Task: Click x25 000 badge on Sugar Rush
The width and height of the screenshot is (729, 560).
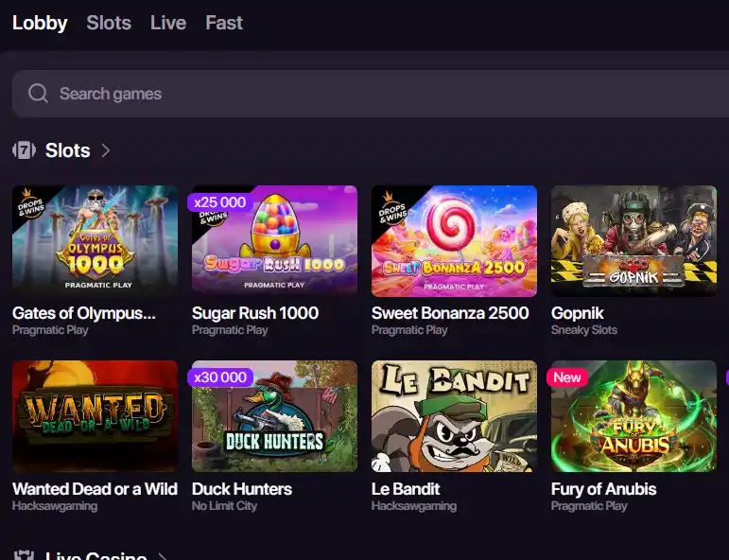Action: click(220, 202)
